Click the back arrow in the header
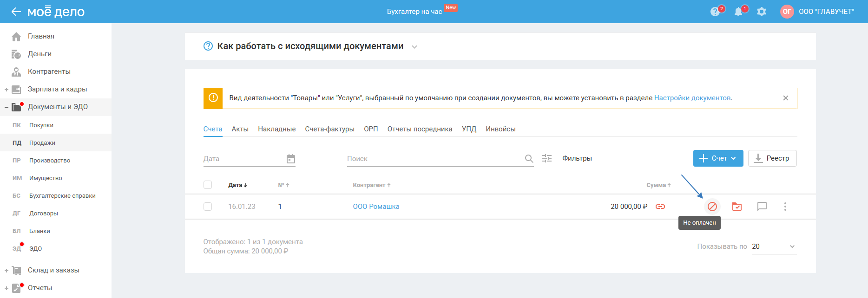868x298 pixels. (16, 12)
